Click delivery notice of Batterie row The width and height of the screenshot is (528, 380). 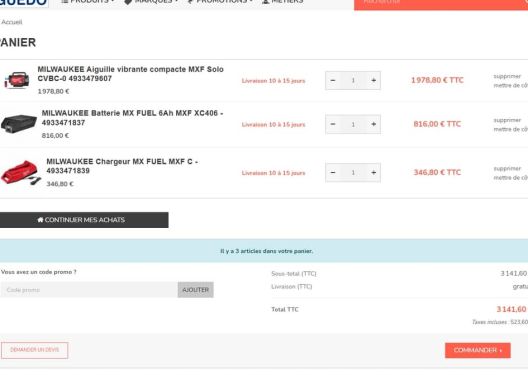point(273,125)
